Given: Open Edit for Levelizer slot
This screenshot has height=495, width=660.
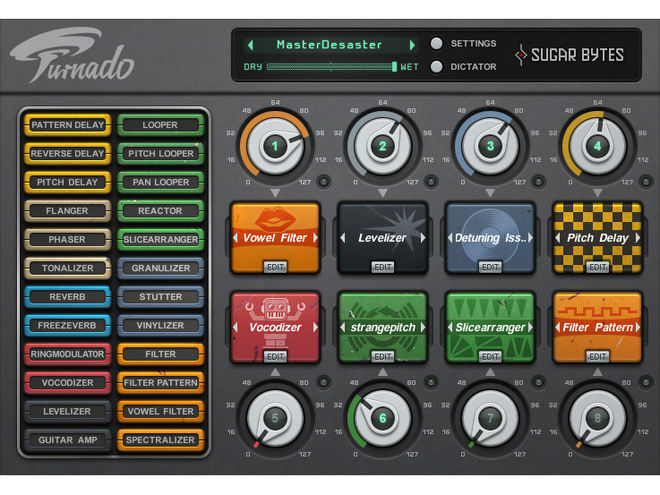Looking at the screenshot, I should [x=383, y=267].
